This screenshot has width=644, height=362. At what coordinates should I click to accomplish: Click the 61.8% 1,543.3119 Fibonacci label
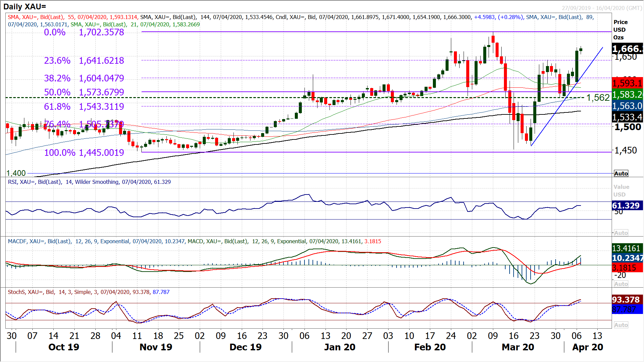(84, 107)
